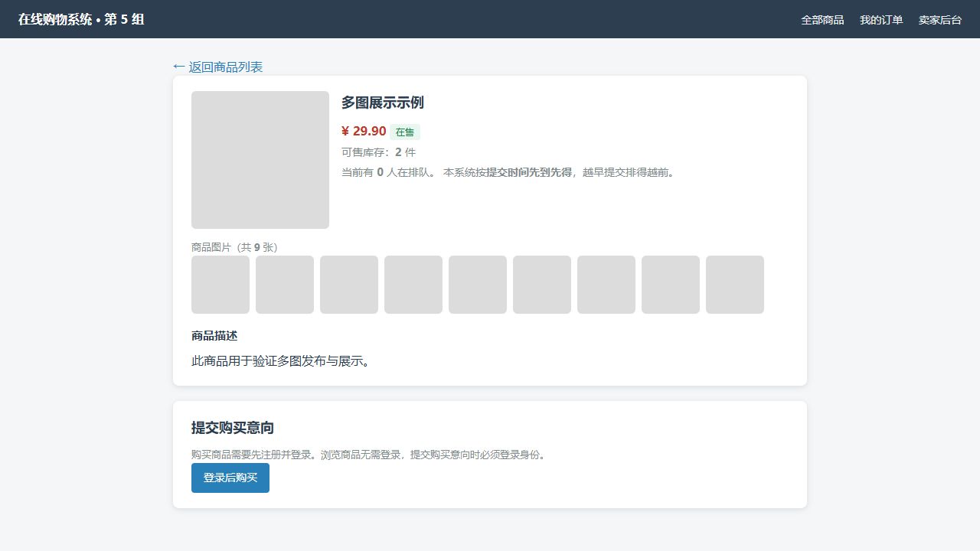Select the second product thumbnail
The image size is (980, 551).
coord(285,285)
